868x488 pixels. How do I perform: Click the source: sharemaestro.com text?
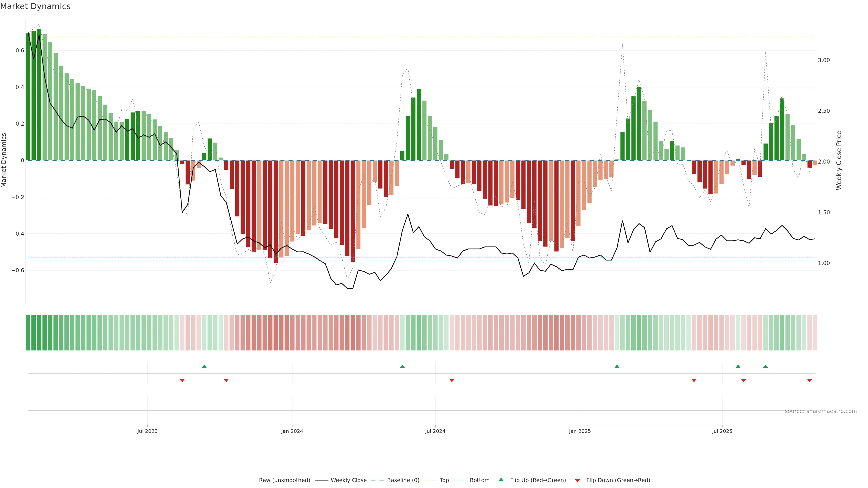821,411
